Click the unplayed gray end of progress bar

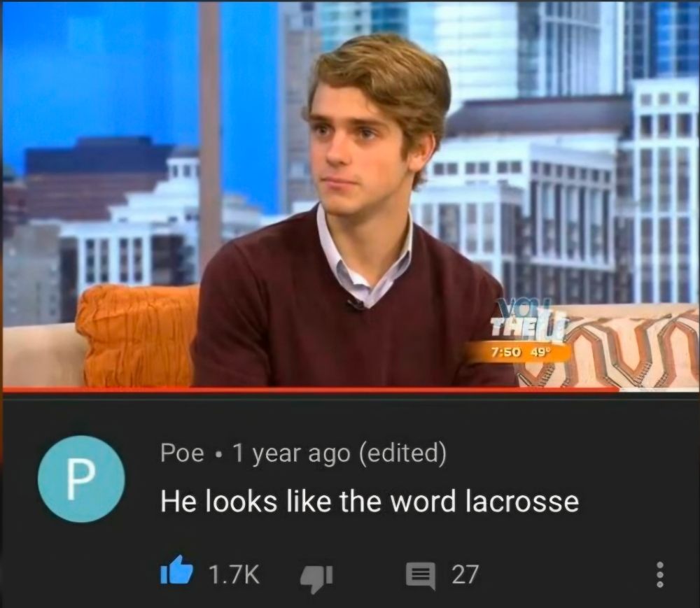point(658,390)
